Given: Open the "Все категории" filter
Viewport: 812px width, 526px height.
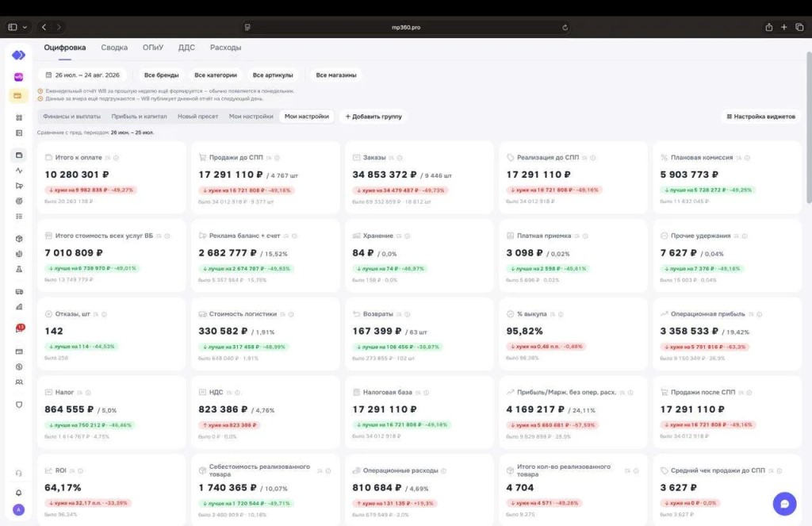Looking at the screenshot, I should point(216,75).
